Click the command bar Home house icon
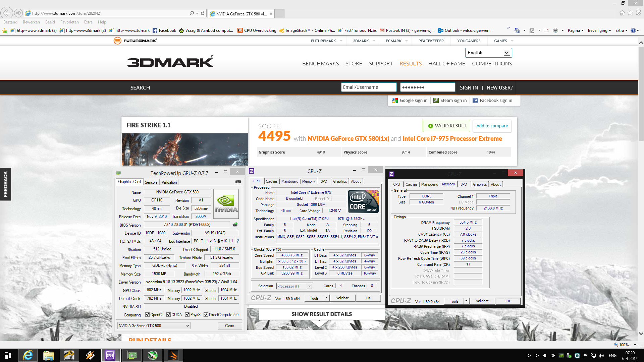644x362 pixels. 517,31
